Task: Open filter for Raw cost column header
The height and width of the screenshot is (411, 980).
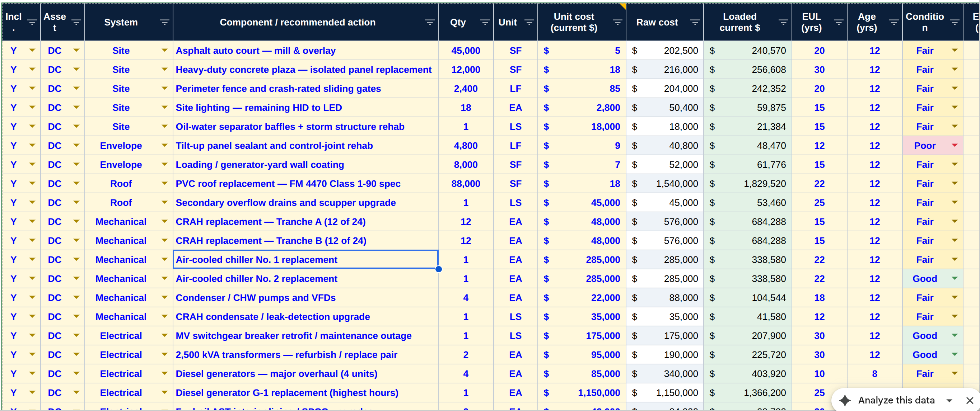Action: (x=695, y=23)
